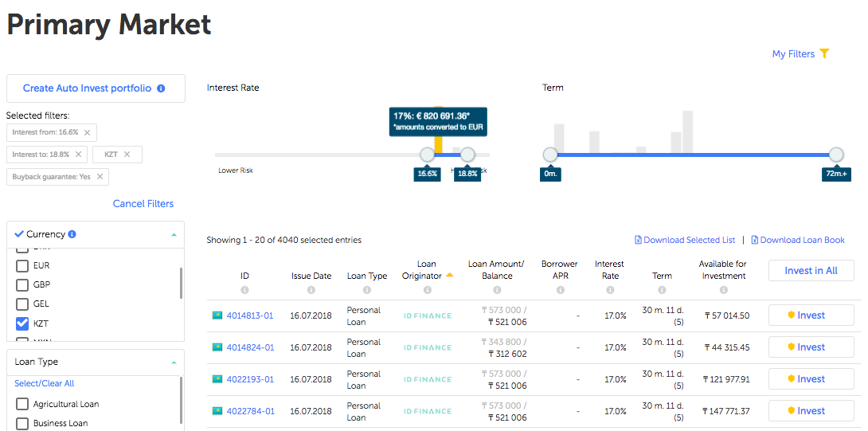This screenshot has width=868, height=431.
Task: Sort table by Term header
Action: click(x=662, y=276)
